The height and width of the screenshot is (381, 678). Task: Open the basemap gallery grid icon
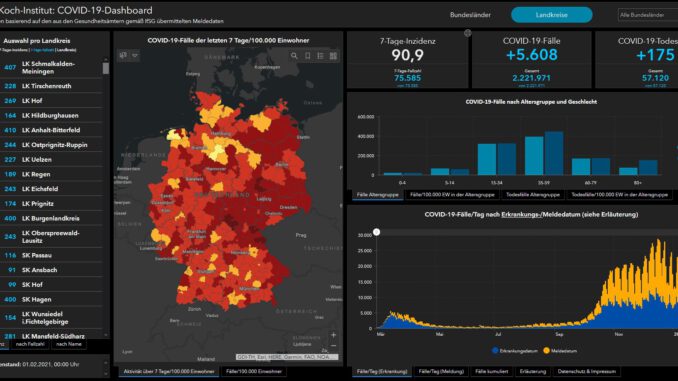333,56
